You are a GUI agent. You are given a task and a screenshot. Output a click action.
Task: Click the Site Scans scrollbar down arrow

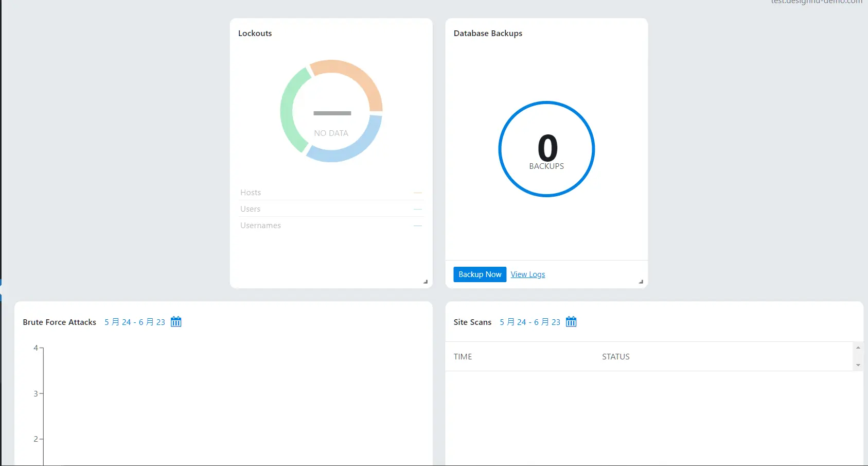pyautogui.click(x=858, y=365)
